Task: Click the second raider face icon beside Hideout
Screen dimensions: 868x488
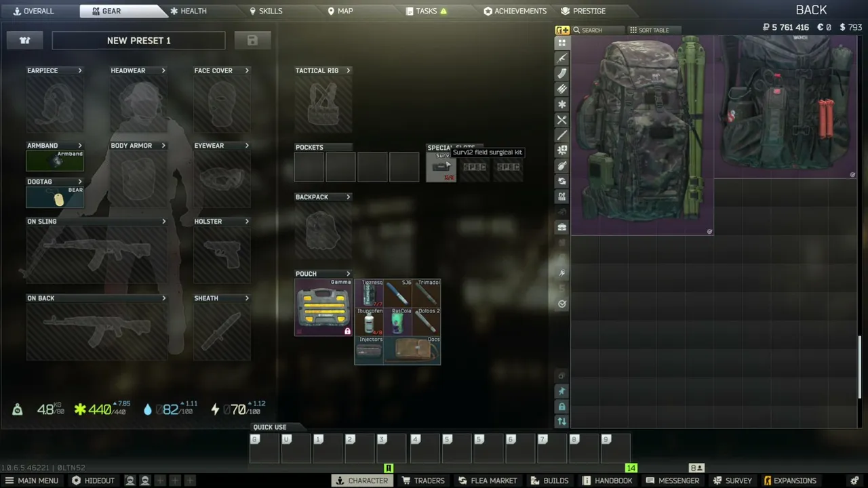Action: pyautogui.click(x=145, y=481)
